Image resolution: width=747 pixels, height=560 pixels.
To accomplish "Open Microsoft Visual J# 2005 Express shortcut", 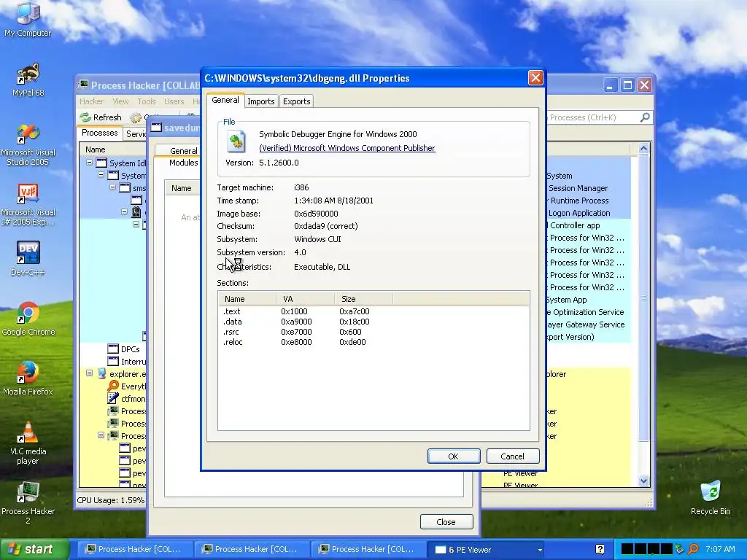I will [x=28, y=205].
